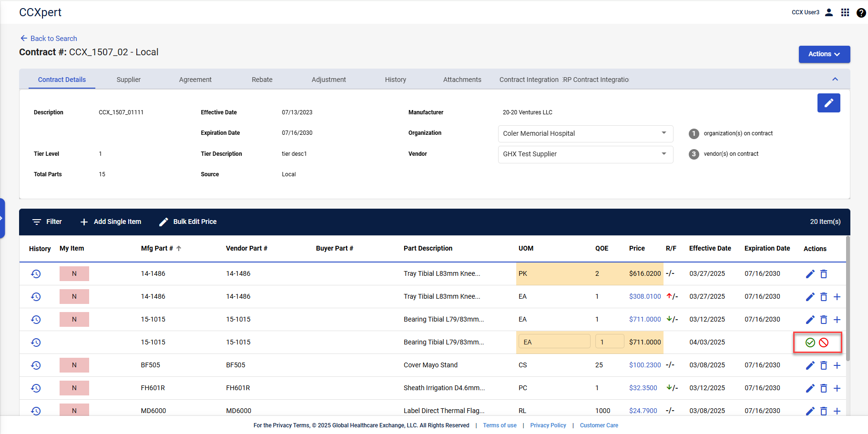Toggle My Item flag for first 14-1486 row
Screen dimensions: 868x434
(x=74, y=274)
